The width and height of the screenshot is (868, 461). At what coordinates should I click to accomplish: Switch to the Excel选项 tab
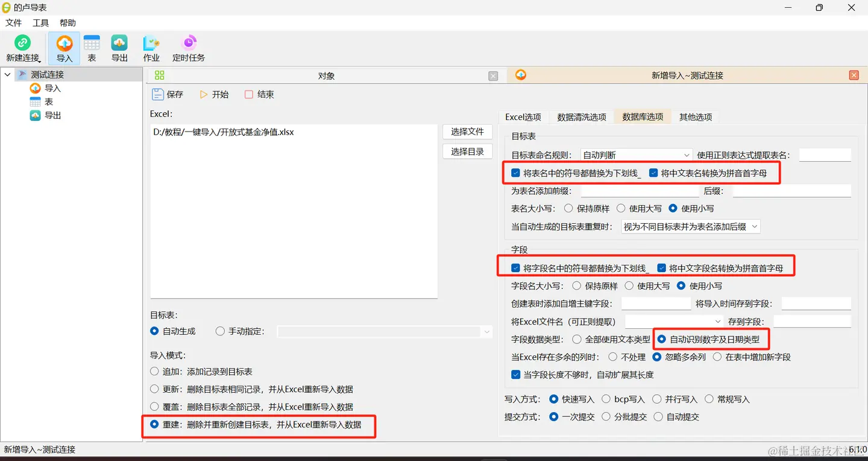coord(523,117)
